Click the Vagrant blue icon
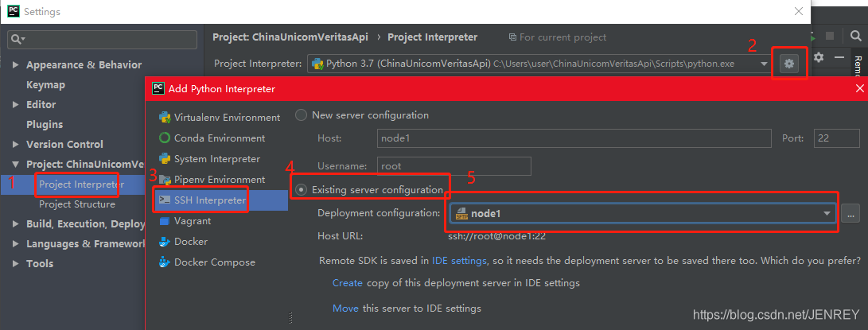Image resolution: width=868 pixels, height=330 pixels. click(165, 221)
